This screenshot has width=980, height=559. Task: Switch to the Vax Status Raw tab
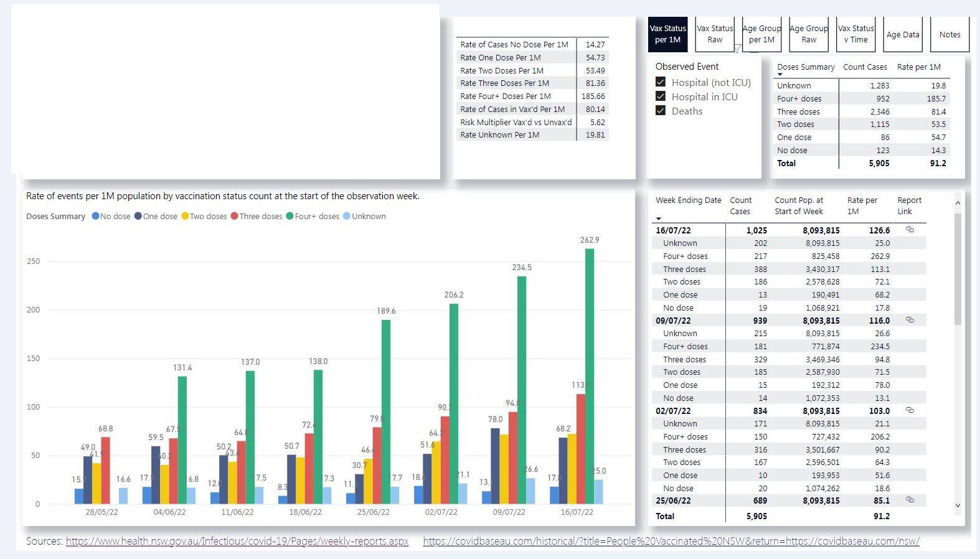click(x=715, y=34)
